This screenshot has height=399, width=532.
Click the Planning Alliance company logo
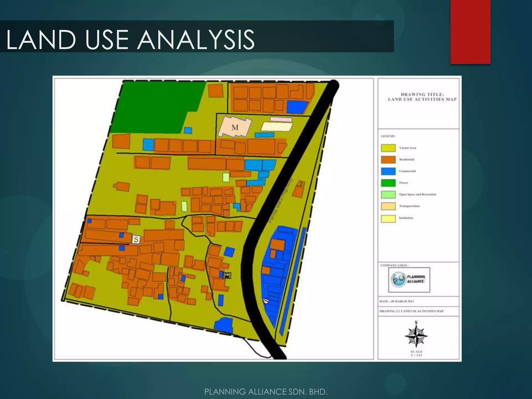tap(409, 280)
